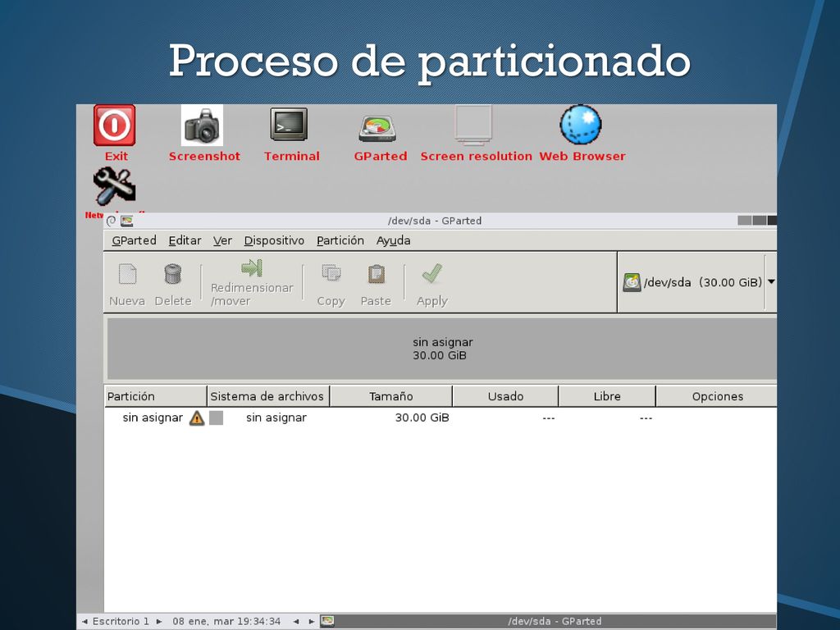Click the Delete trash can toolbar icon
This screenshot has height=630, width=840.
tap(172, 274)
